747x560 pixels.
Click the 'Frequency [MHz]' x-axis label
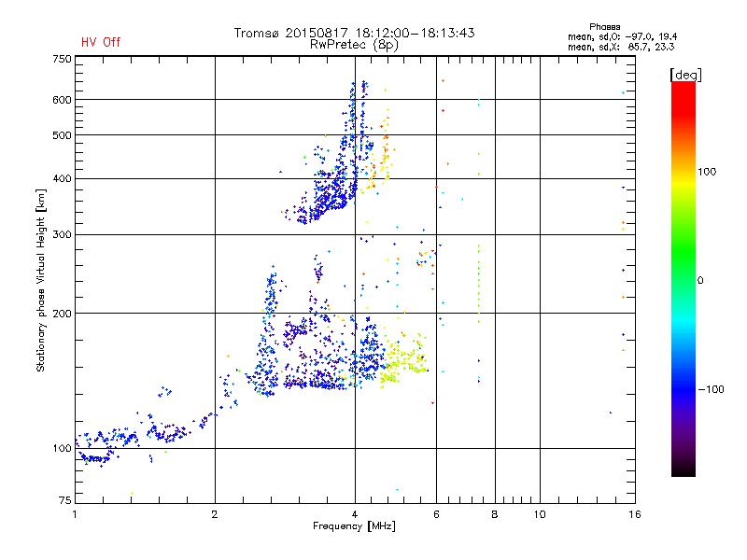coord(354,526)
